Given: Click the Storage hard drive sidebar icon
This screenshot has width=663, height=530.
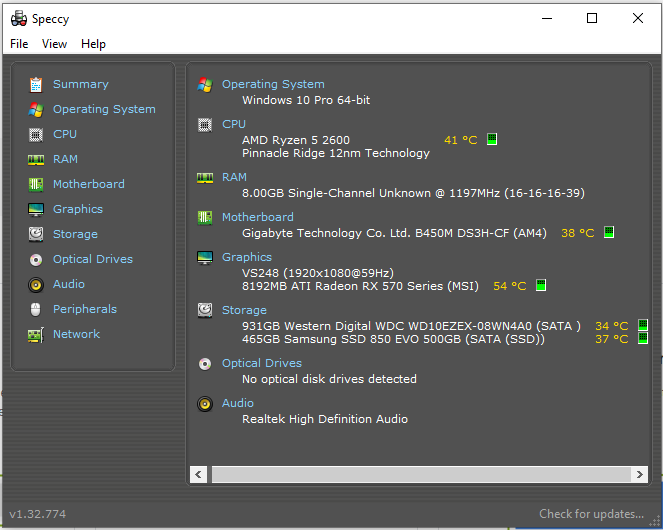Looking at the screenshot, I should pos(36,234).
